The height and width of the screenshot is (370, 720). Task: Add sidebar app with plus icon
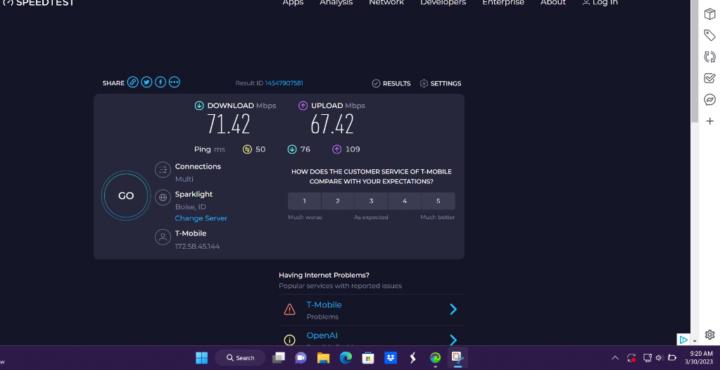709,121
